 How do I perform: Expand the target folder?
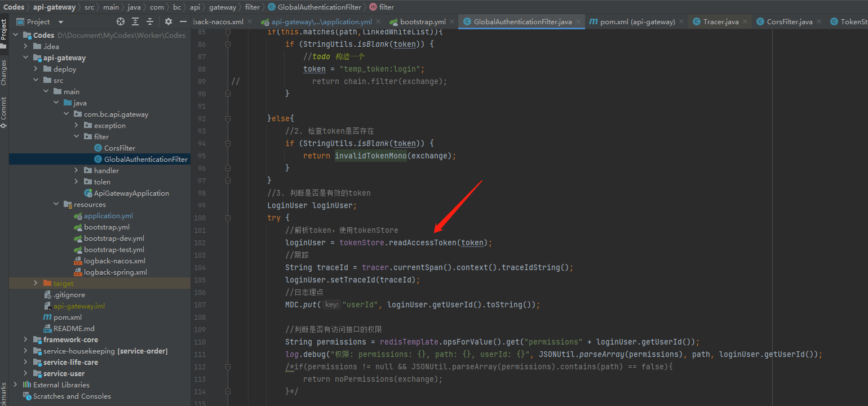point(36,283)
